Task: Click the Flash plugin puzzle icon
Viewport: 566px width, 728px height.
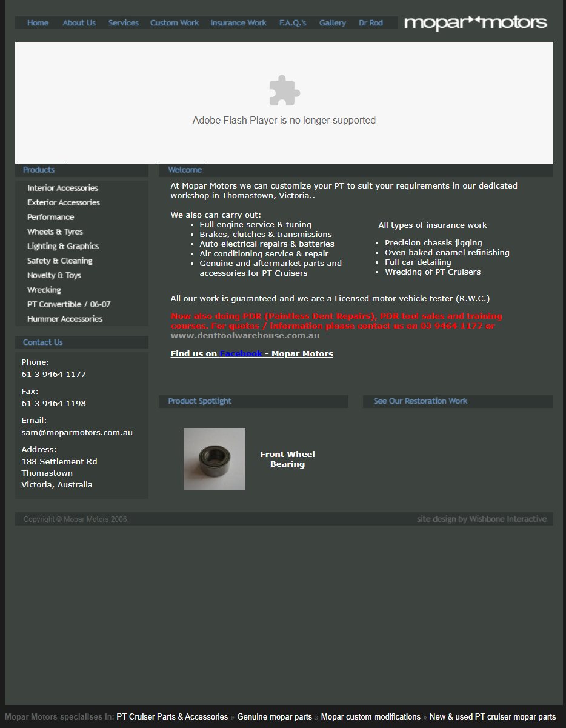Action: coord(284,91)
